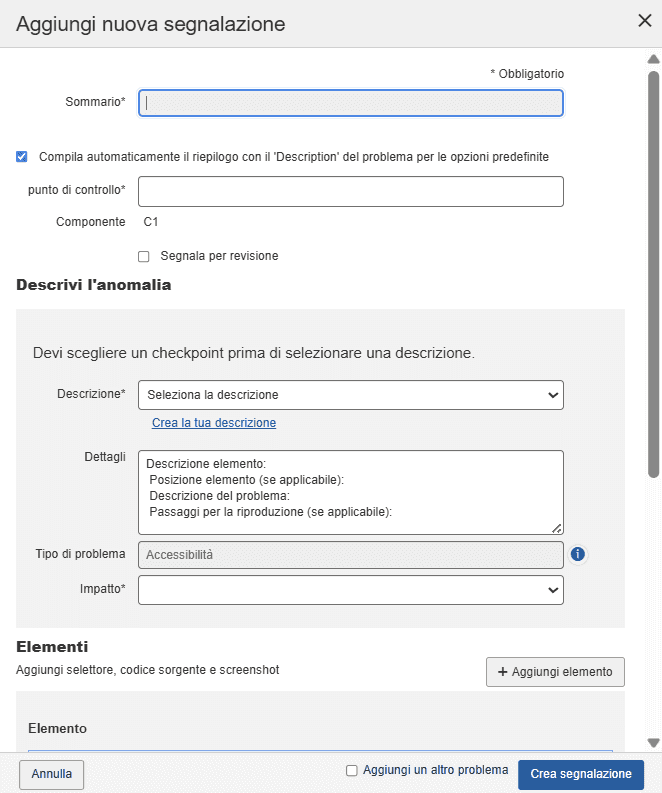Image resolution: width=662 pixels, height=793 pixels.
Task: Open the Seleziona la descrizione dropdown
Action: 350,395
